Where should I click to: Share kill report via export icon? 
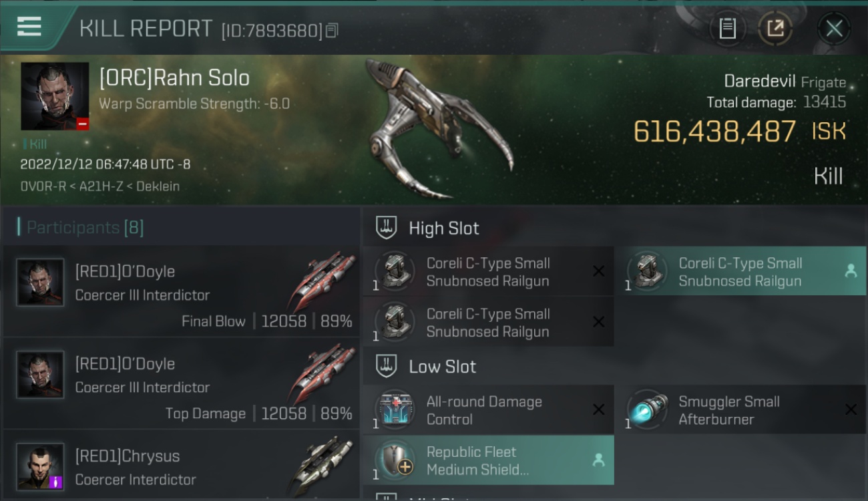(775, 29)
